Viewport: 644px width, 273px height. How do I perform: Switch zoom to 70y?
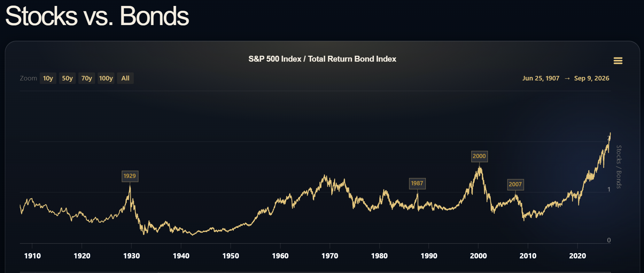pos(87,78)
